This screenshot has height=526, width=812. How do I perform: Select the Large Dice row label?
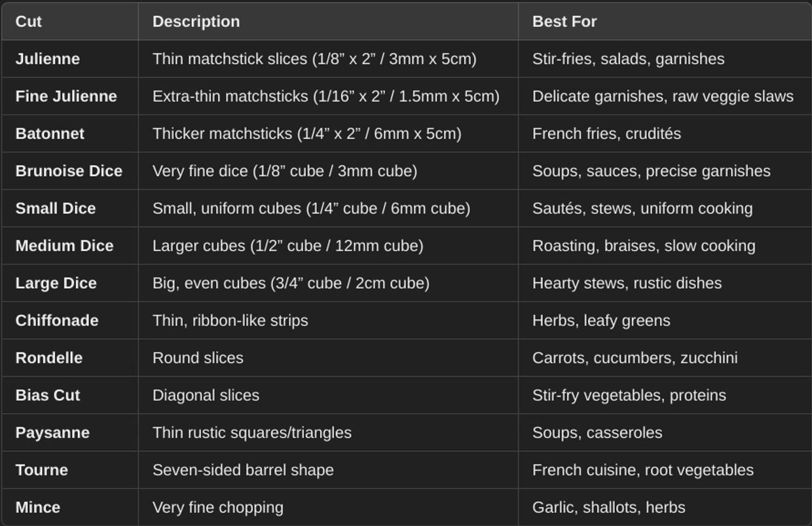coord(56,283)
